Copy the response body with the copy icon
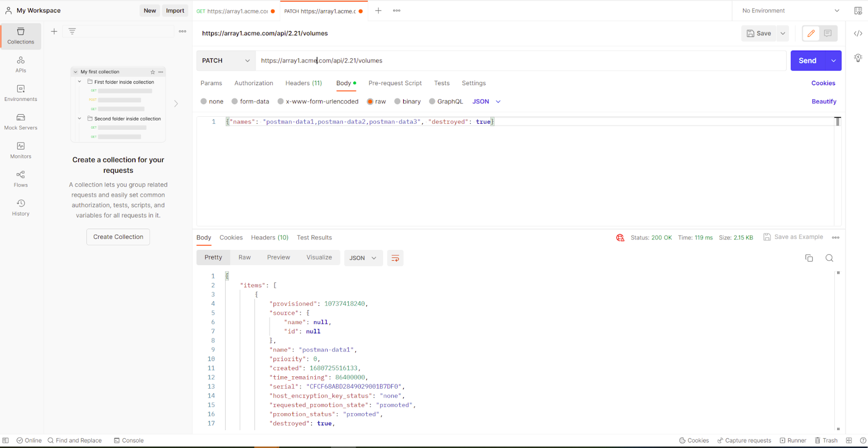The width and height of the screenshot is (868, 448). click(x=809, y=258)
